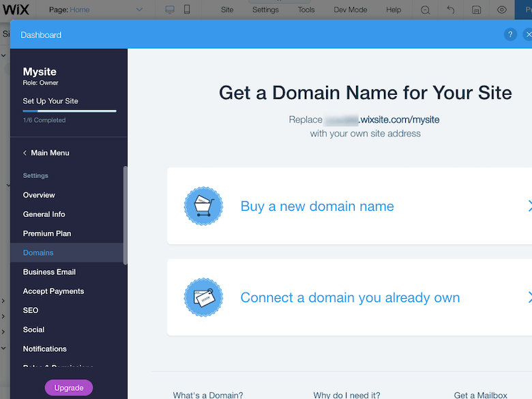Select Business Email in sidebar
532x399 pixels.
click(x=49, y=271)
